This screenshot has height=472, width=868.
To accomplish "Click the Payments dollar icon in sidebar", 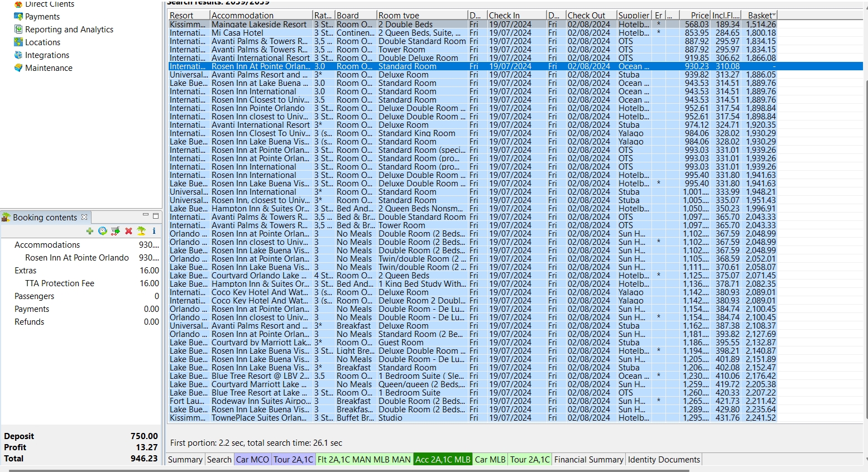I will point(18,17).
